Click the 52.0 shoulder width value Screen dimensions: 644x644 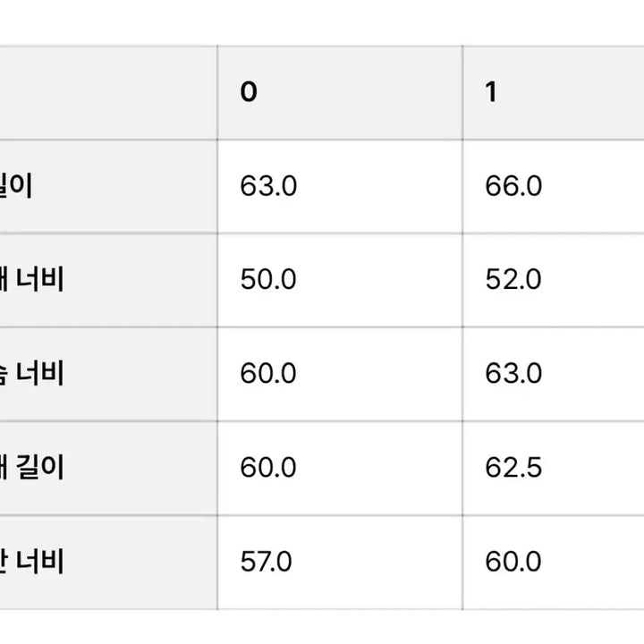pos(513,280)
